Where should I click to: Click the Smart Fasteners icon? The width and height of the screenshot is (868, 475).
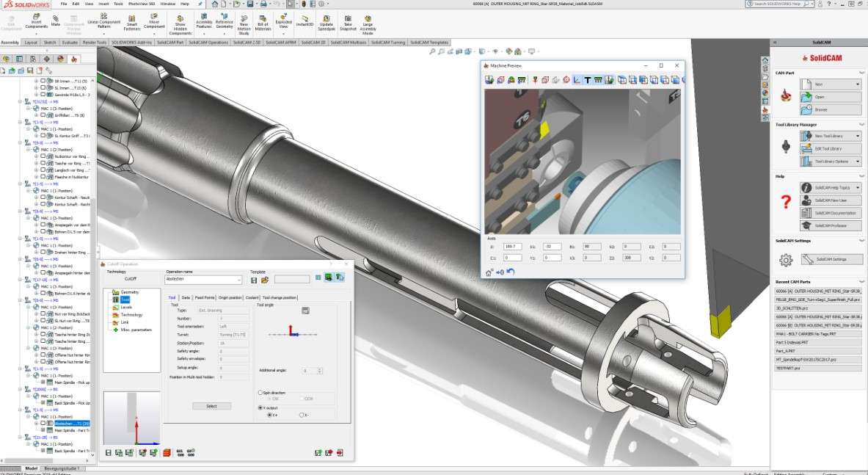point(132,21)
